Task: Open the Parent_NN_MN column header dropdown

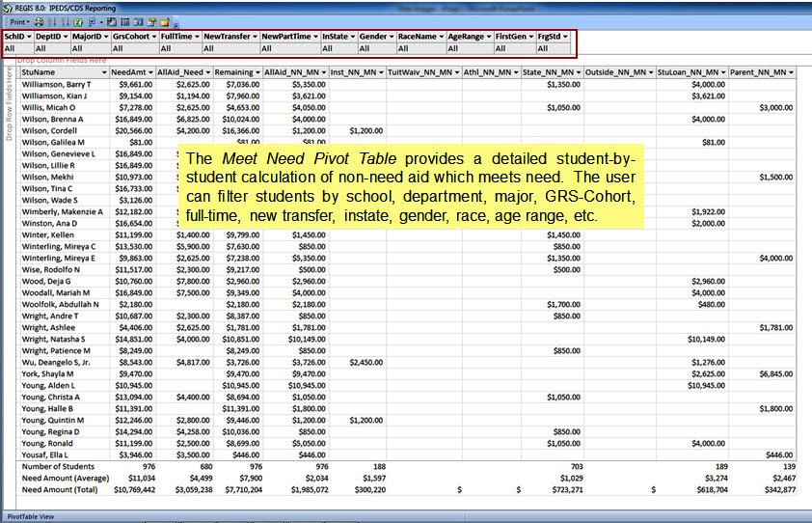Action: 791,72
